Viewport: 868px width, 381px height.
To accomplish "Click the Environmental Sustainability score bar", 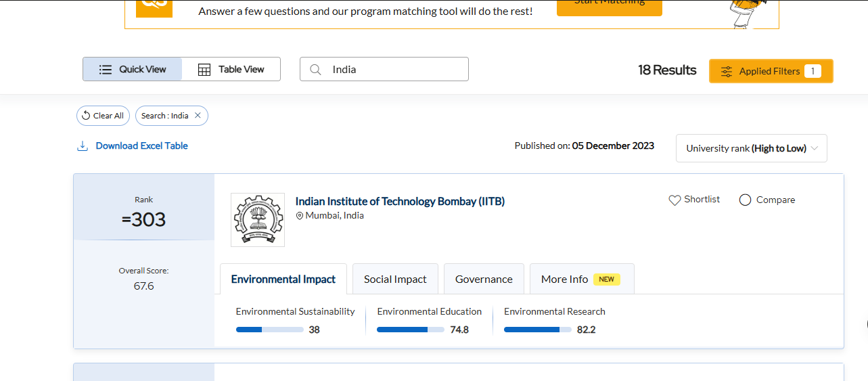I will tap(270, 330).
